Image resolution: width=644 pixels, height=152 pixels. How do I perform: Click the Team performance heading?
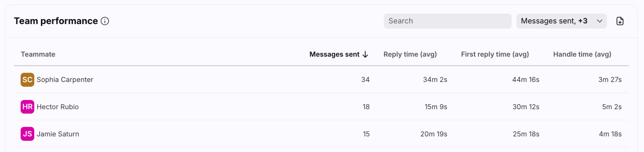56,21
